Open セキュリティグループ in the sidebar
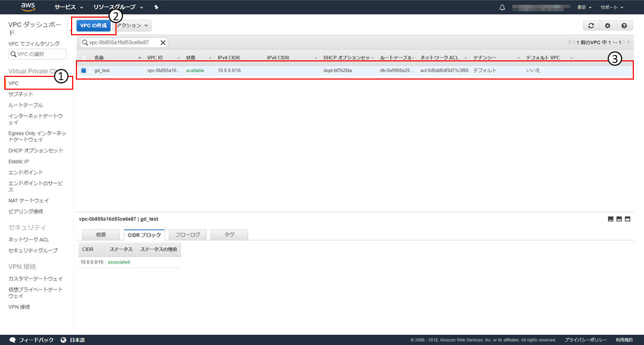This screenshot has width=644, height=345. click(33, 250)
